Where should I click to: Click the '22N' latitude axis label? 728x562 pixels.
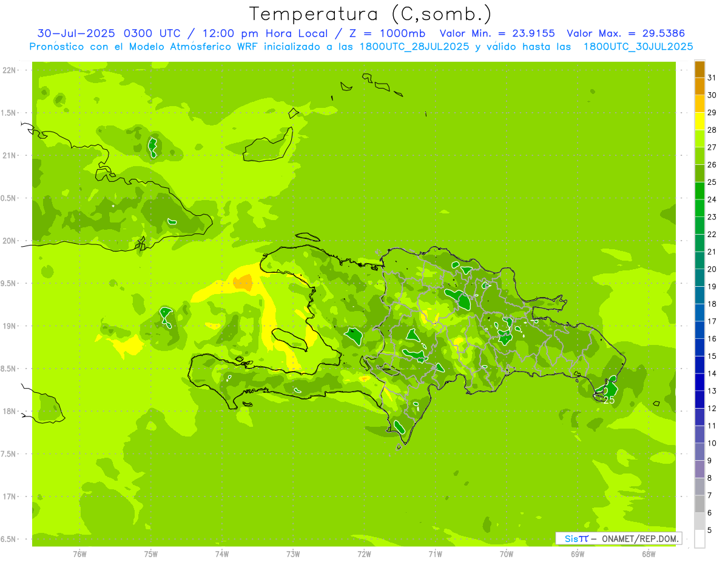9,70
